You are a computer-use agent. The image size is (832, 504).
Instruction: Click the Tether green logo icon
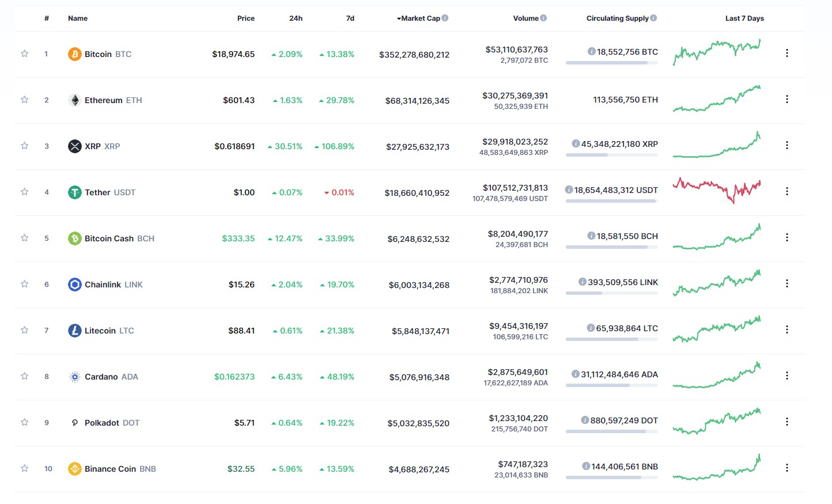75,192
